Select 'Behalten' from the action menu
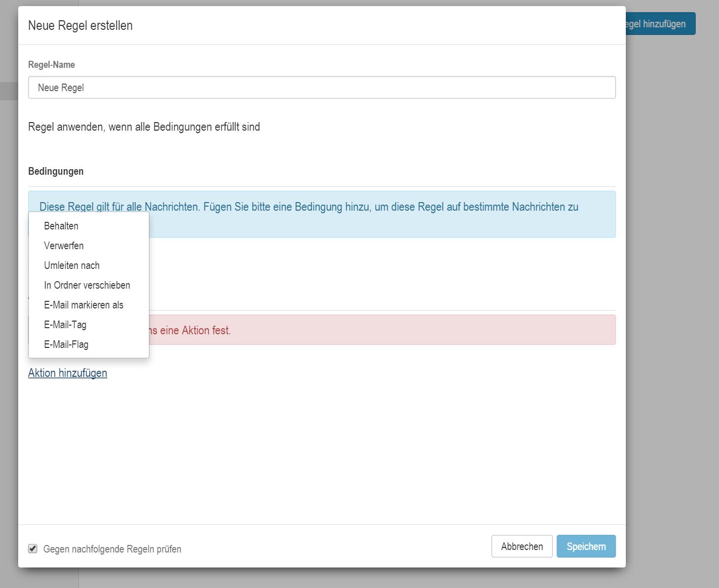 coord(61,226)
